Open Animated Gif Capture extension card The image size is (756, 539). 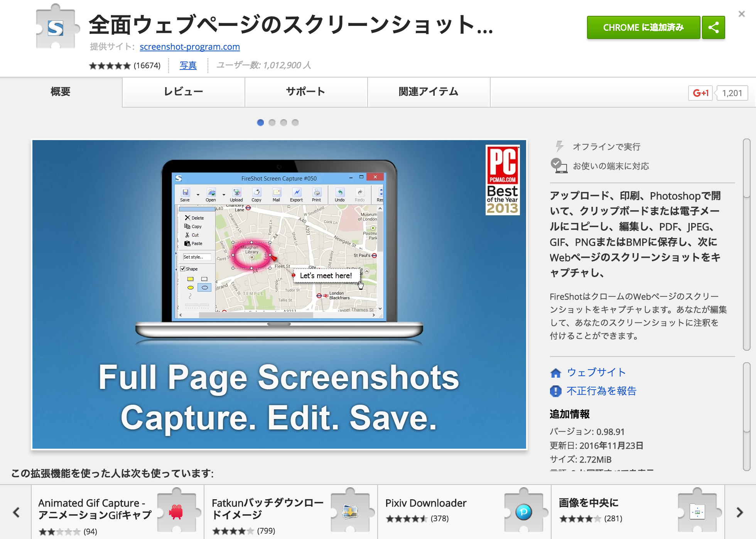[118, 512]
